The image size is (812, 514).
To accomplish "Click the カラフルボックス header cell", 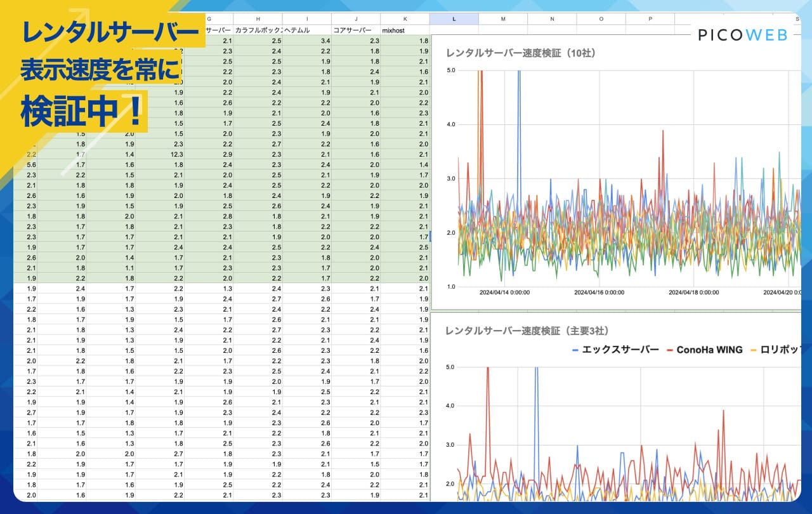I will [x=258, y=30].
